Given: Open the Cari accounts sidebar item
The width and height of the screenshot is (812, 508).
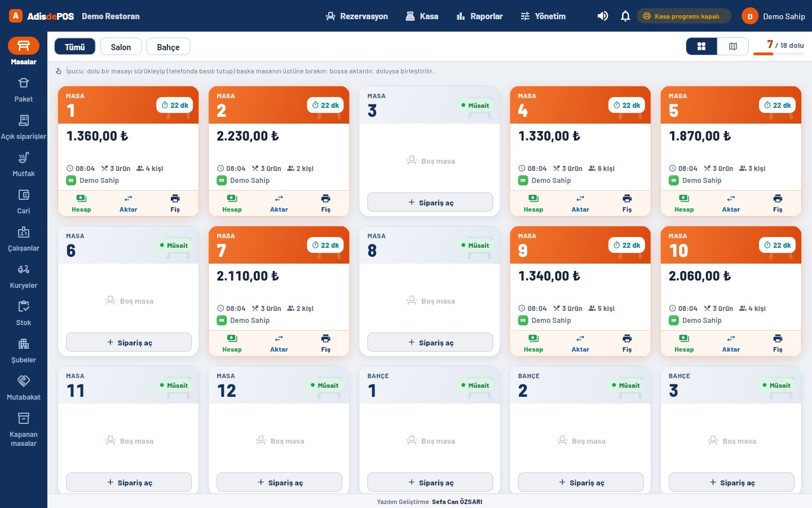Looking at the screenshot, I should (24, 202).
